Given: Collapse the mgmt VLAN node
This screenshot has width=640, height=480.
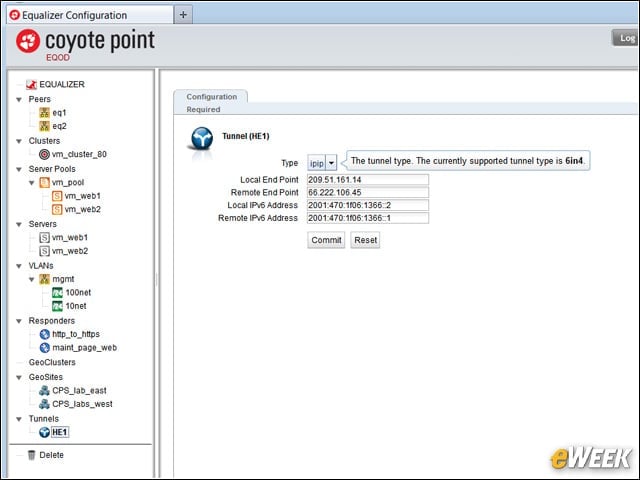Looking at the screenshot, I should [31, 280].
